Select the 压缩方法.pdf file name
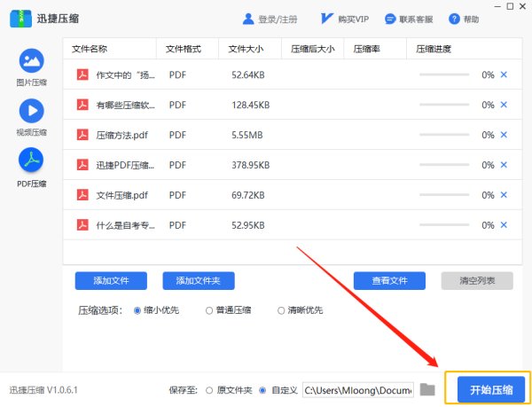The image size is (532, 407). (122, 136)
